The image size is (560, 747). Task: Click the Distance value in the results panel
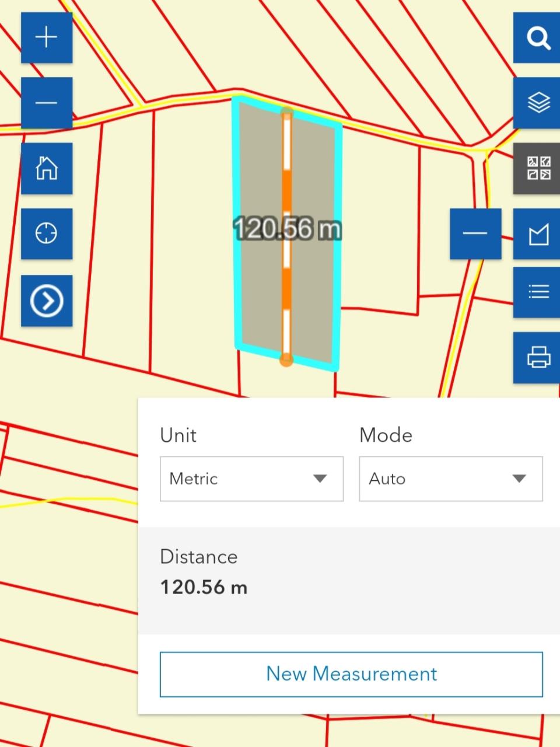(x=204, y=587)
